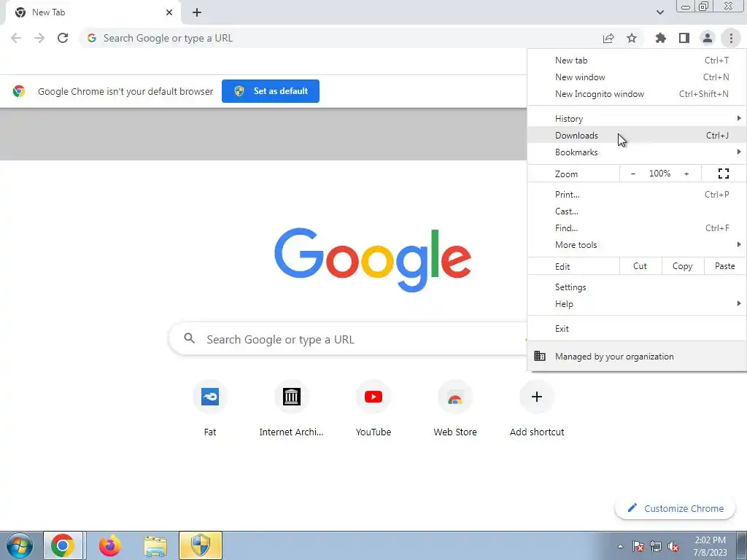This screenshot has height=560, width=747.
Task: Click the back navigation arrow
Action: (x=16, y=38)
